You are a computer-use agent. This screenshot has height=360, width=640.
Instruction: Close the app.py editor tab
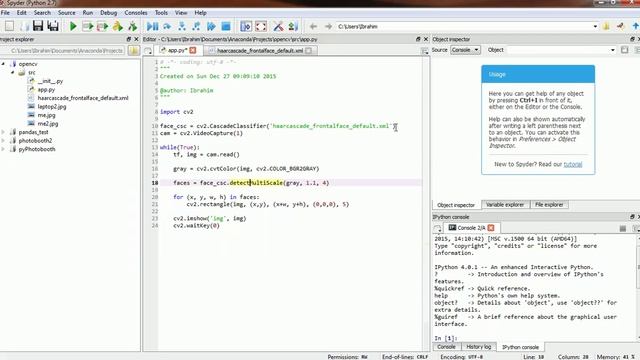(193, 50)
